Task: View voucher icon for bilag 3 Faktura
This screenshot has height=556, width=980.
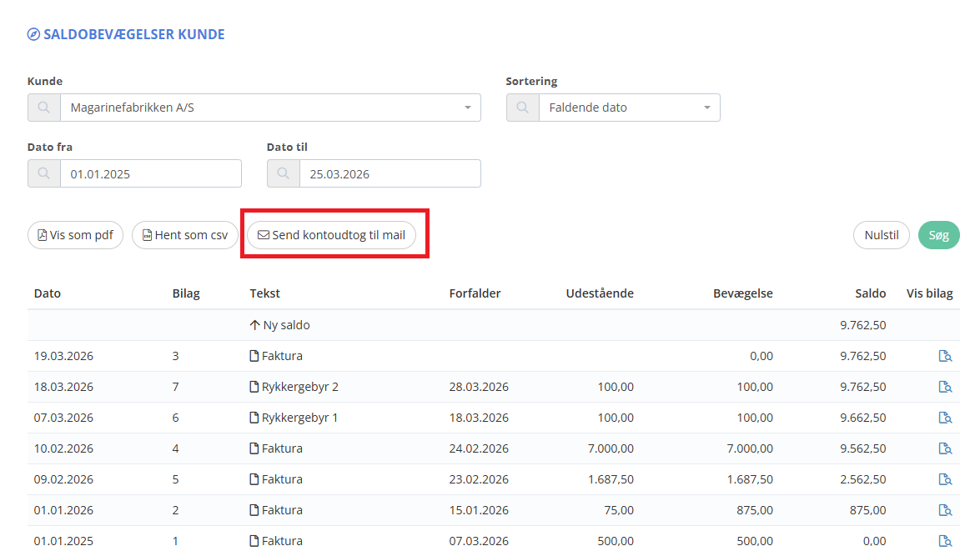Action: [x=945, y=356]
